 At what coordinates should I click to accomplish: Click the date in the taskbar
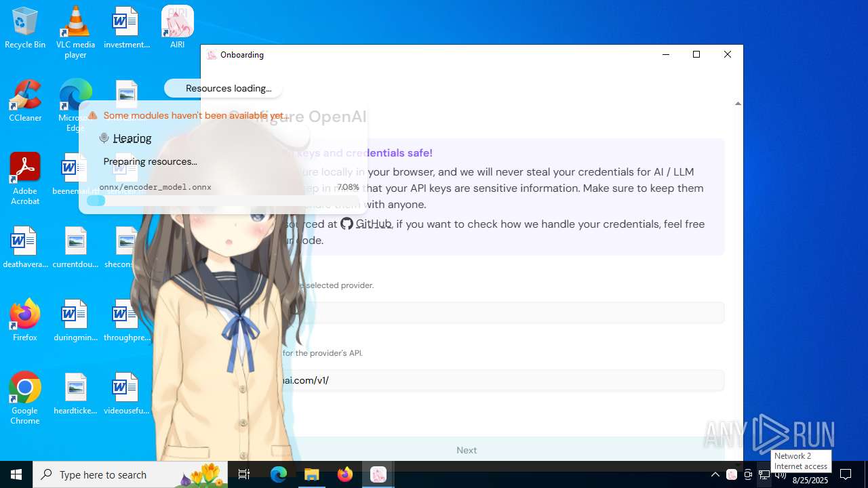coord(810,480)
